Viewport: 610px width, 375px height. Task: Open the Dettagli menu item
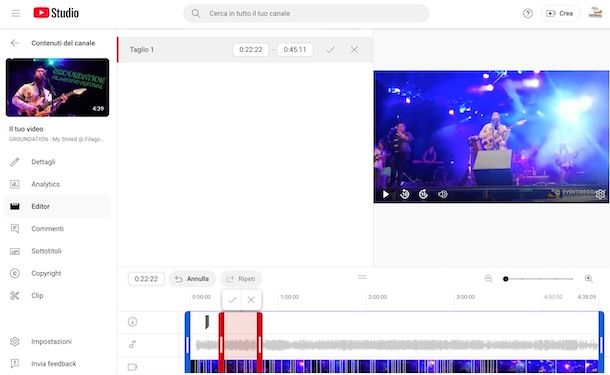point(57,162)
